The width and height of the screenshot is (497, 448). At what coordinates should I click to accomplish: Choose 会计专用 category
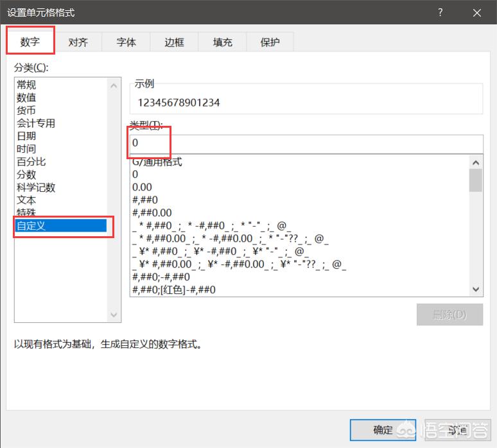[36, 123]
